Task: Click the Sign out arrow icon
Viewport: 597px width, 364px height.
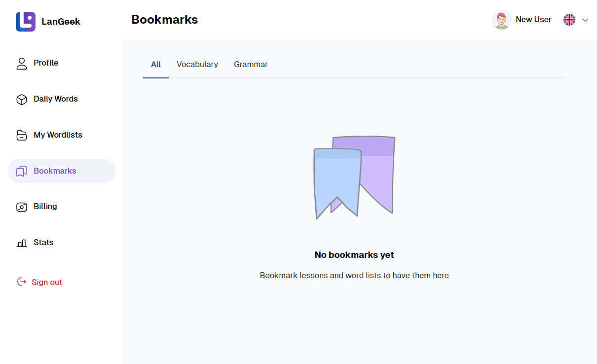Action: [21, 282]
